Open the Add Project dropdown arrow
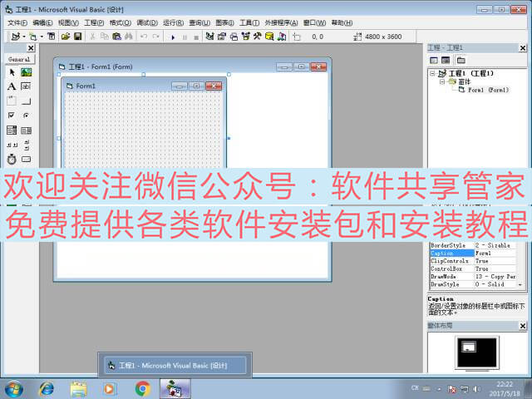Screen dimensions: 532x399 [x=24, y=37]
